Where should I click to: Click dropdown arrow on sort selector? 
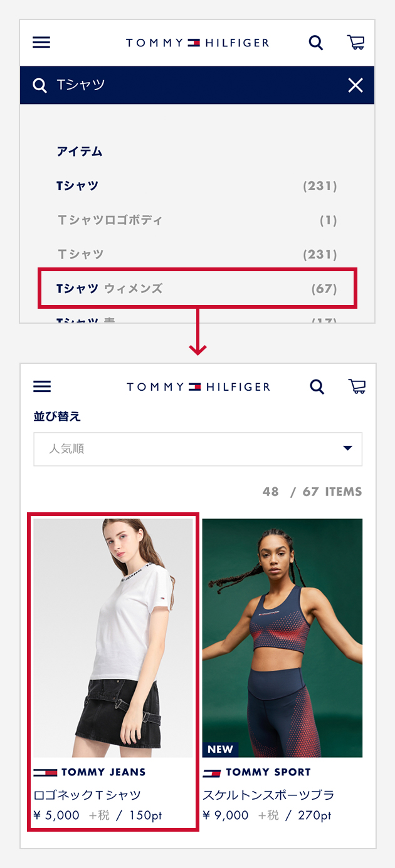pos(348,448)
